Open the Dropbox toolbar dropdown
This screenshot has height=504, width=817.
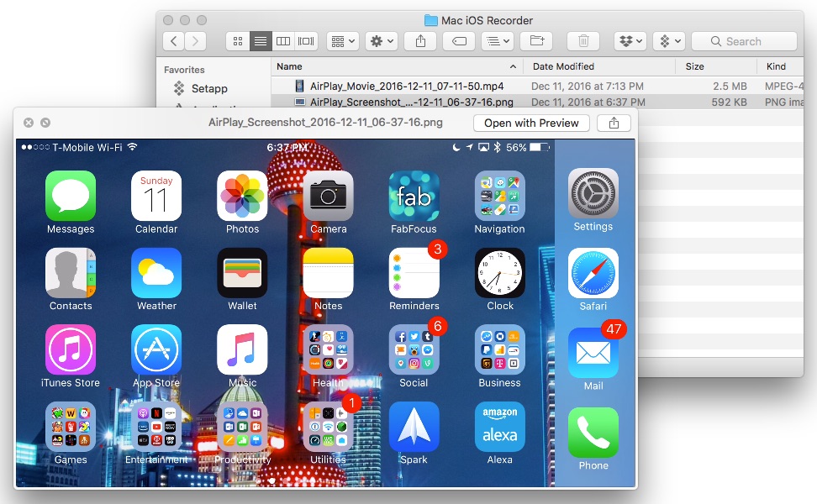point(630,41)
